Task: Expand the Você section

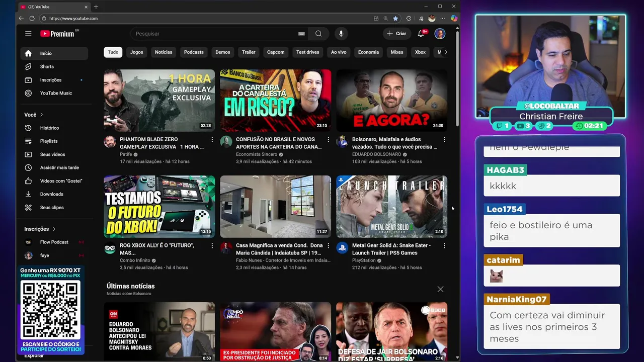Action: click(x=34, y=115)
